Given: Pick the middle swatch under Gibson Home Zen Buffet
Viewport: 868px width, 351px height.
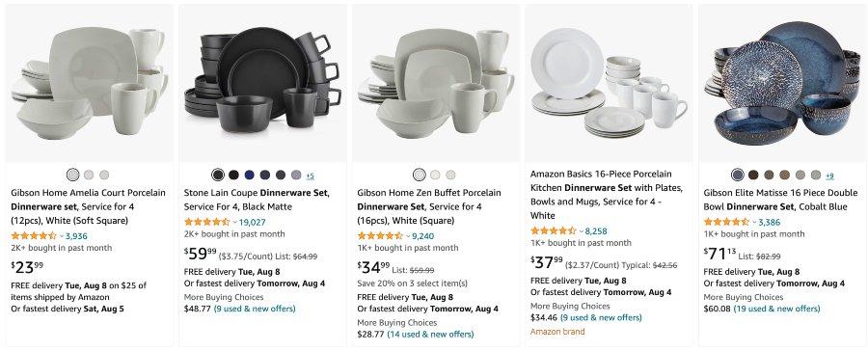Looking at the screenshot, I should pyautogui.click(x=435, y=175).
